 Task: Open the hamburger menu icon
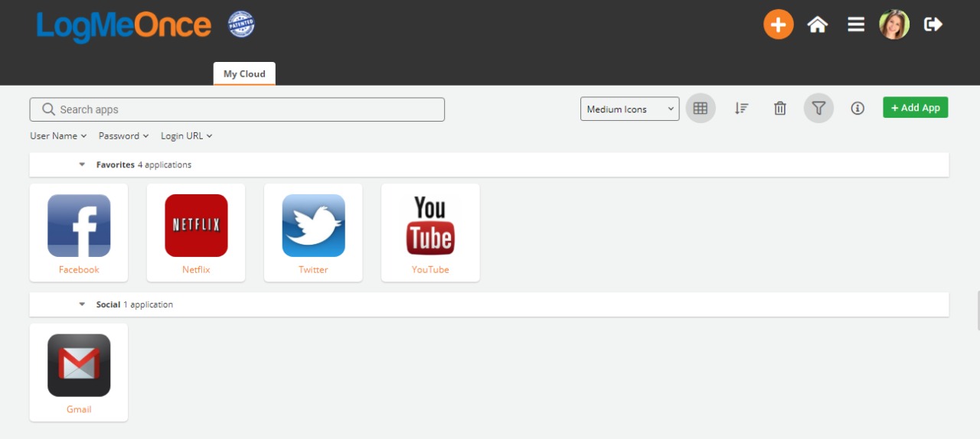point(856,24)
